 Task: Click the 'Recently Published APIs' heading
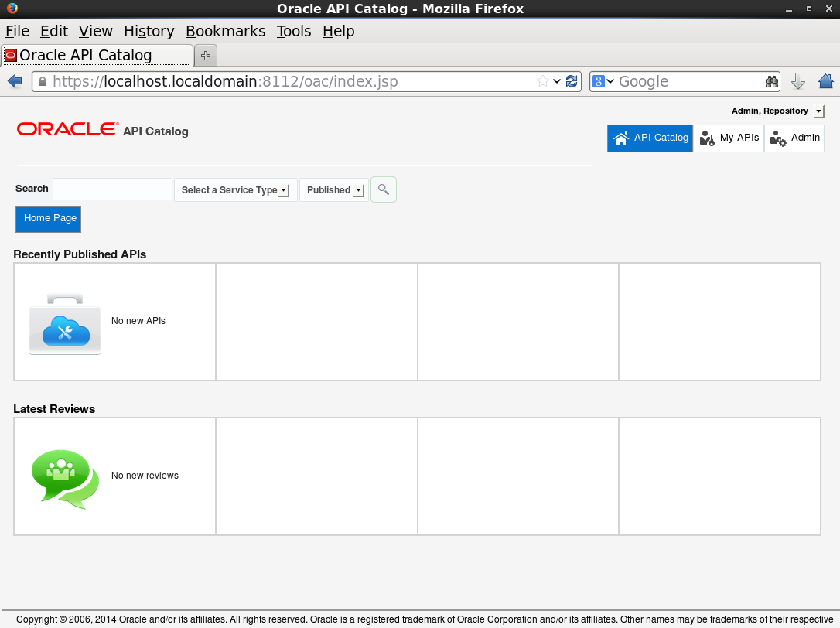(x=80, y=254)
